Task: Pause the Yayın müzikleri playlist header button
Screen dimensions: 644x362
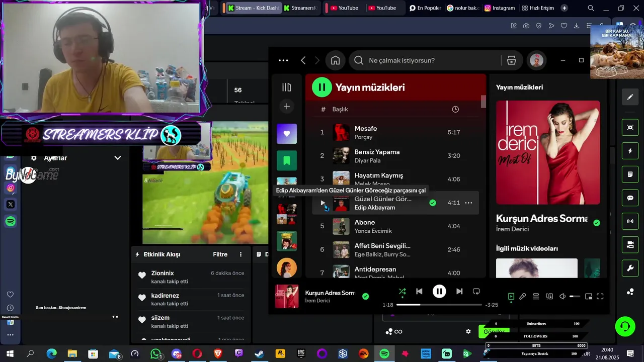Action: point(322,87)
